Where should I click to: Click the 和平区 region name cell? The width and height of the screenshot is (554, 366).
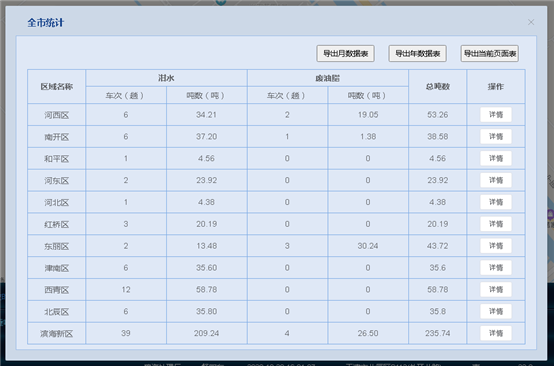(x=57, y=159)
